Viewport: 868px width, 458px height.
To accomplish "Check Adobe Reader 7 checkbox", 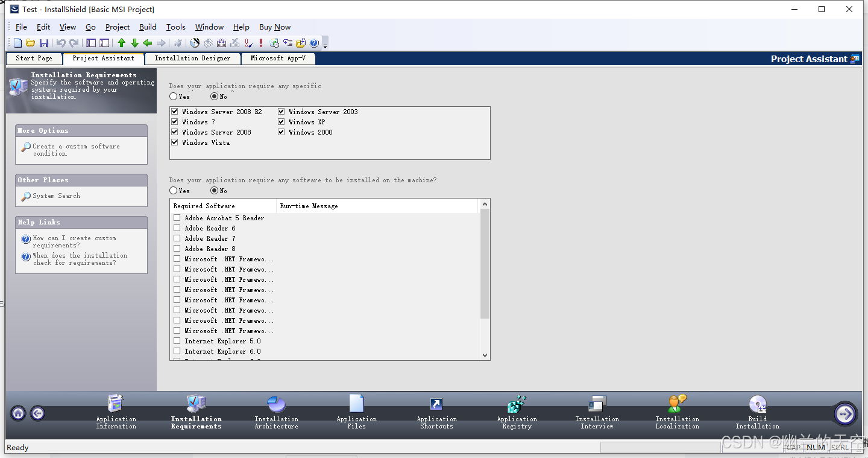I will pyautogui.click(x=177, y=238).
